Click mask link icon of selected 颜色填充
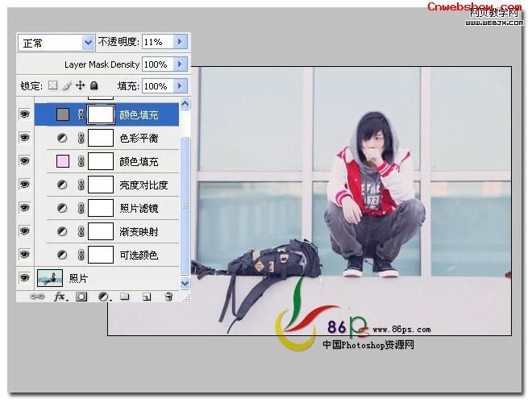 coord(81,114)
